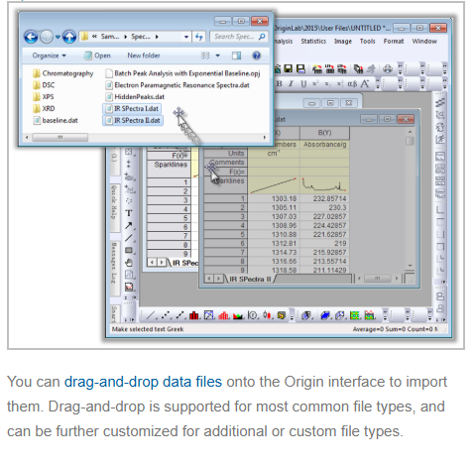
Task: Plot a 3D colormap surface
Action: click(326, 315)
